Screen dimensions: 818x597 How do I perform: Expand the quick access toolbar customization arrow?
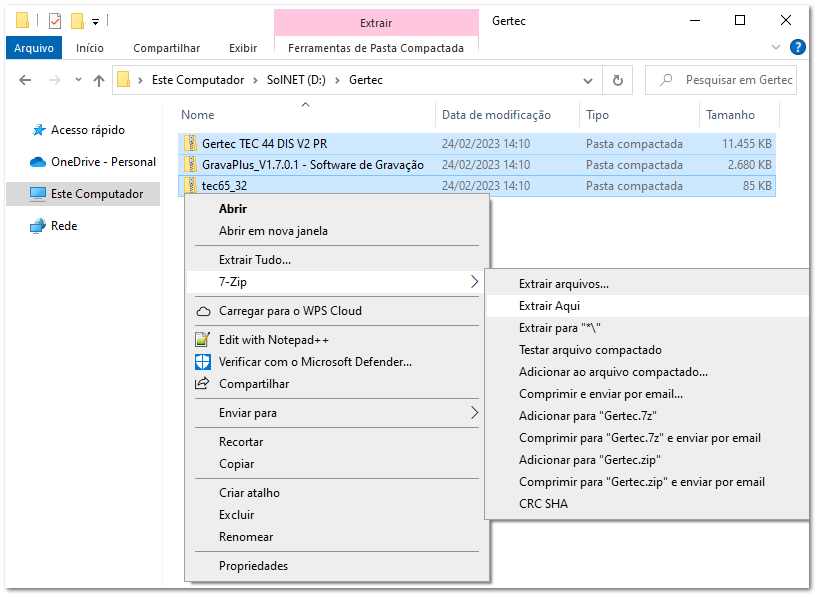(95, 20)
